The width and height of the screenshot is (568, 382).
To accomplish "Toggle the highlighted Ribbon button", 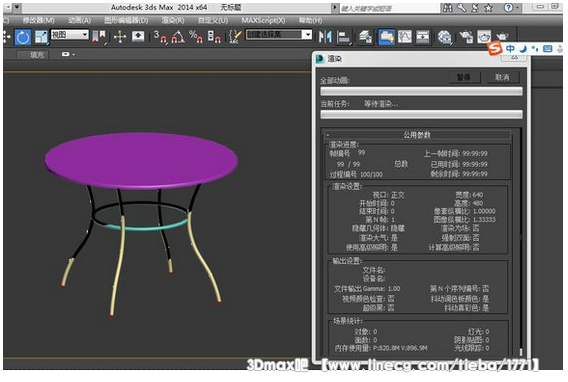I will (x=387, y=37).
